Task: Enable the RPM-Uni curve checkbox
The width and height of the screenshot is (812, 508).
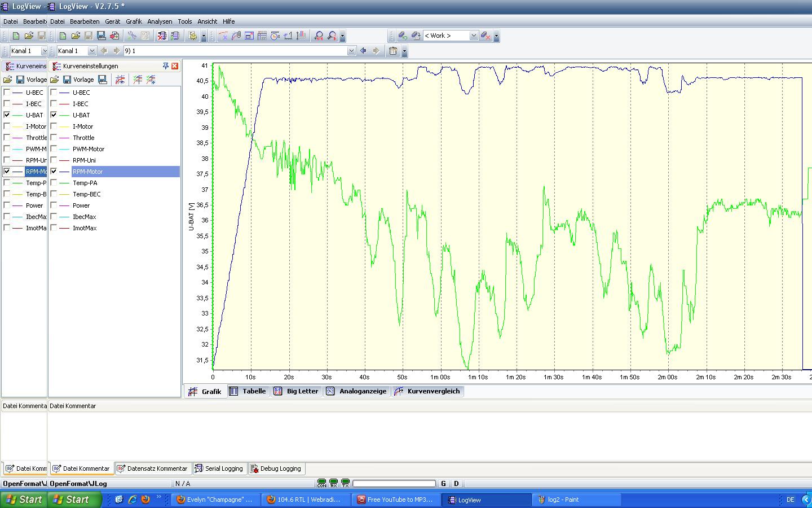Action: coord(54,160)
